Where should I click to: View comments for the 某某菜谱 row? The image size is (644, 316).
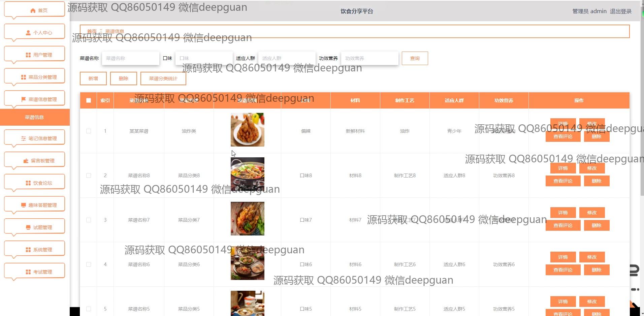[x=563, y=136]
